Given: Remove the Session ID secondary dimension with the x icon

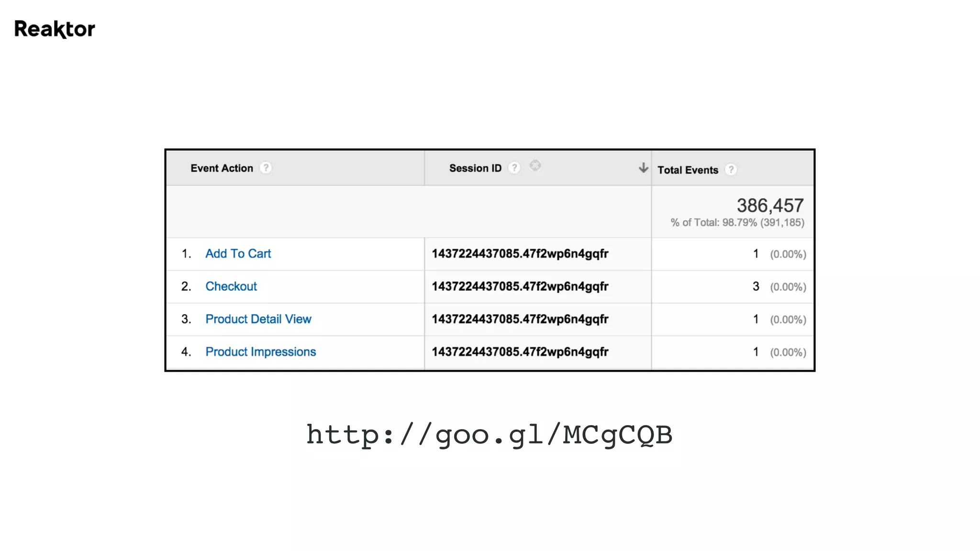Looking at the screenshot, I should 535,165.
